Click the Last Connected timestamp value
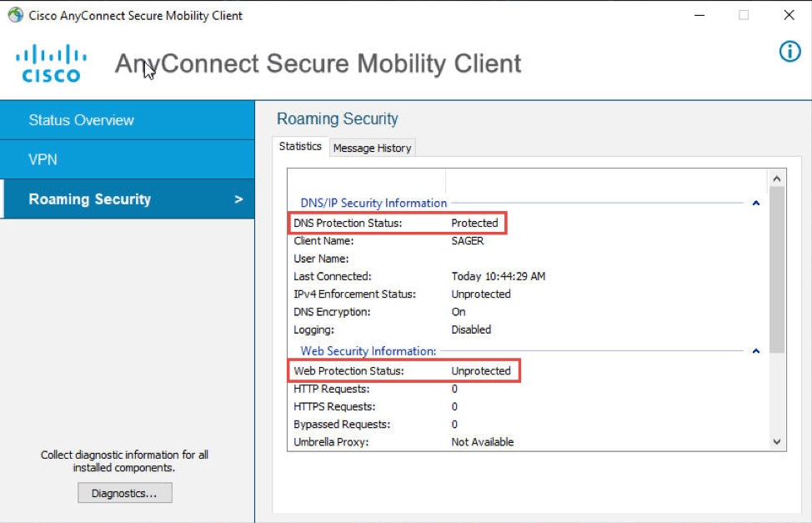Screen dimensions: 812x523 click(x=499, y=276)
